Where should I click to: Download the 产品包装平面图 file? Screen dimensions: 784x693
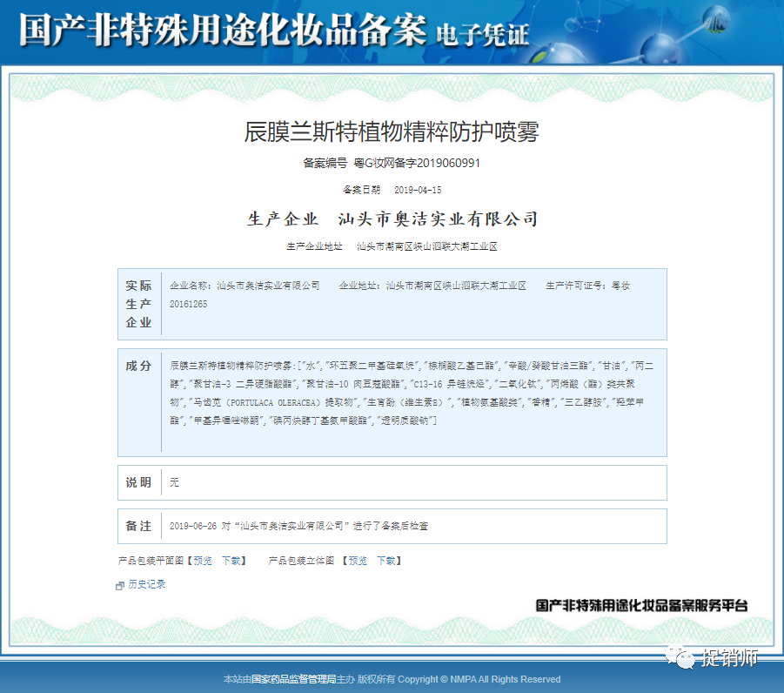[231, 561]
